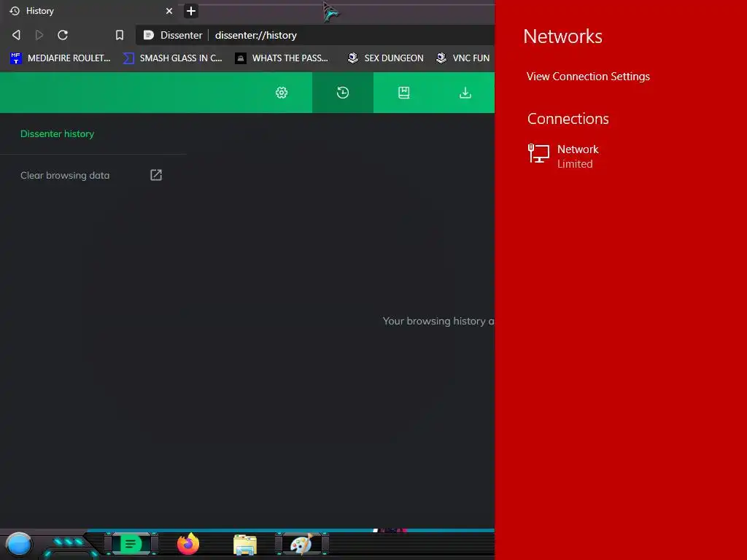Open View Connection Settings in Networks pane
The height and width of the screenshot is (560, 747).
(x=588, y=77)
